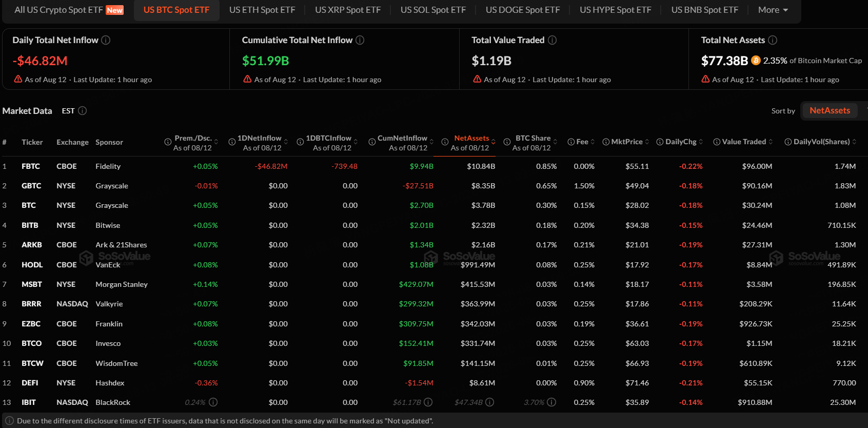Click info icon next to Total Value Traded
Image resolution: width=868 pixels, height=428 pixels.
click(x=553, y=40)
